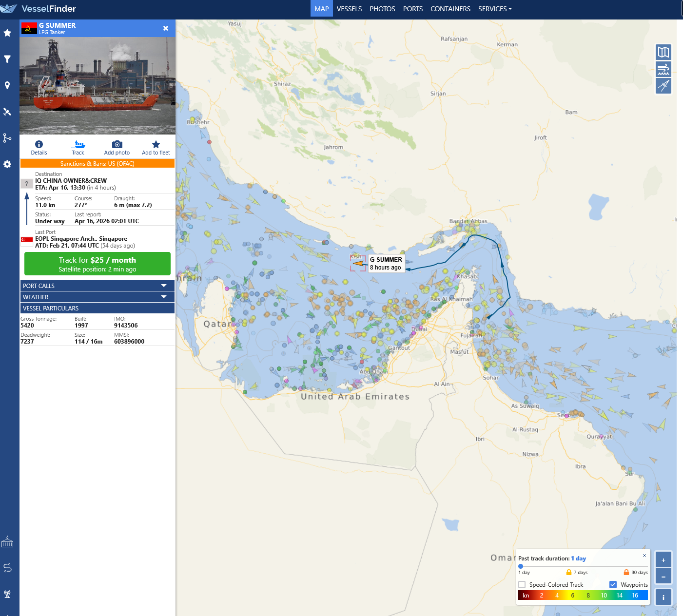Open the map info button
The height and width of the screenshot is (616, 683).
point(663,597)
